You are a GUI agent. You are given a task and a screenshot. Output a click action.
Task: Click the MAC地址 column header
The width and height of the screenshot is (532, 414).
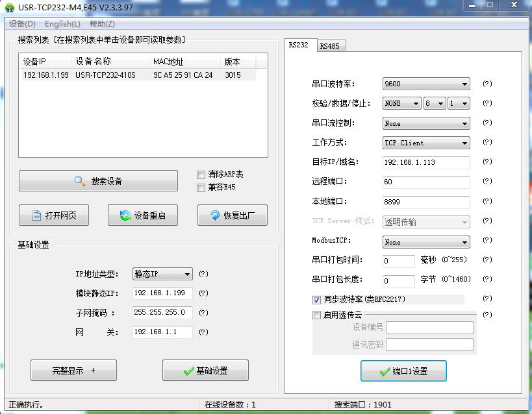tap(185, 62)
